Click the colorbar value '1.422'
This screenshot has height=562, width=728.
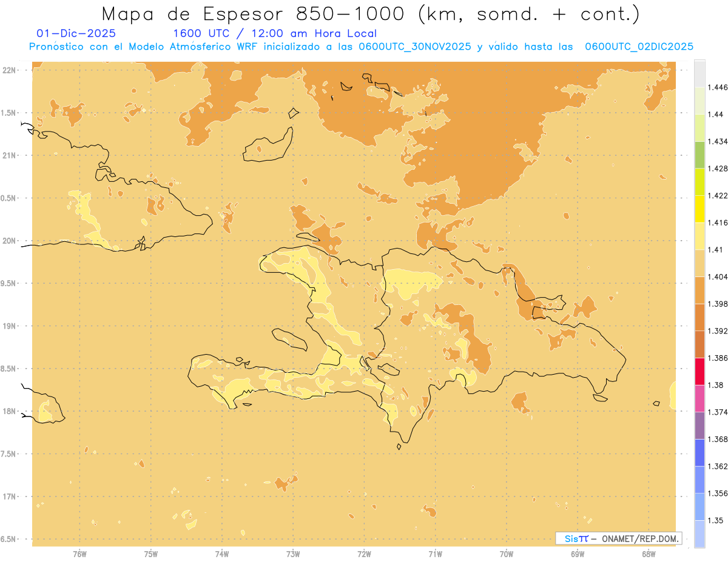(x=718, y=195)
